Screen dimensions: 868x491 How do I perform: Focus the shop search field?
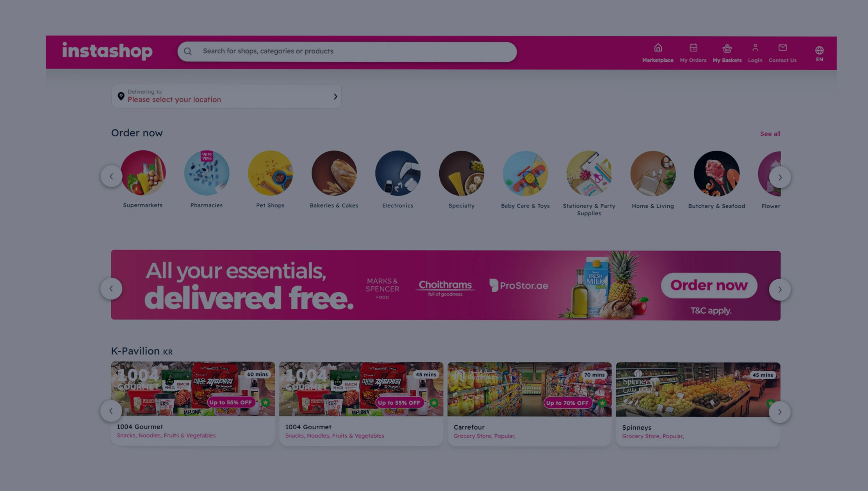point(347,52)
